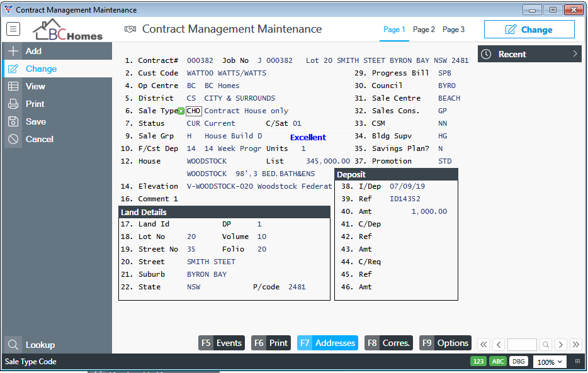Click the F8 Corres. button
This screenshot has width=588, height=373.
(388, 343)
